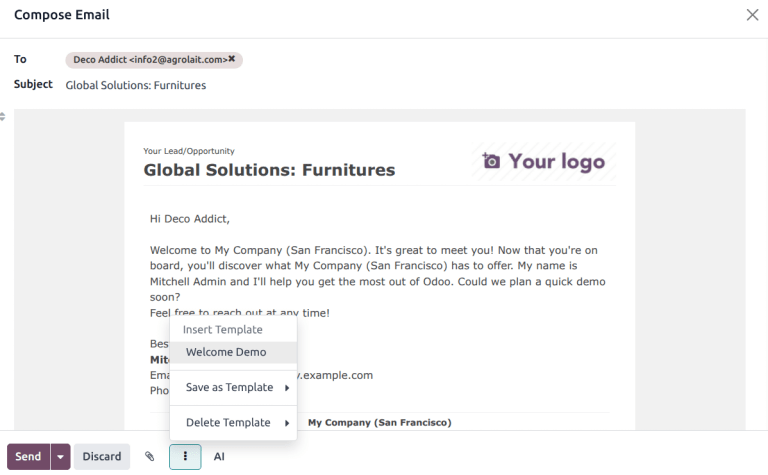768x475 pixels.
Task: Expand the Delete Template submenu
Action: [234, 423]
